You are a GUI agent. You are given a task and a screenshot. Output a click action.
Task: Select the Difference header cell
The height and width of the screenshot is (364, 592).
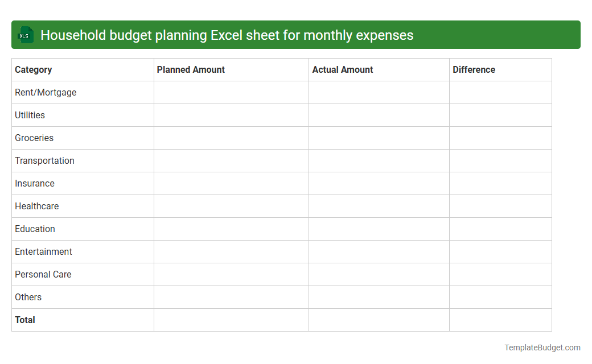474,69
